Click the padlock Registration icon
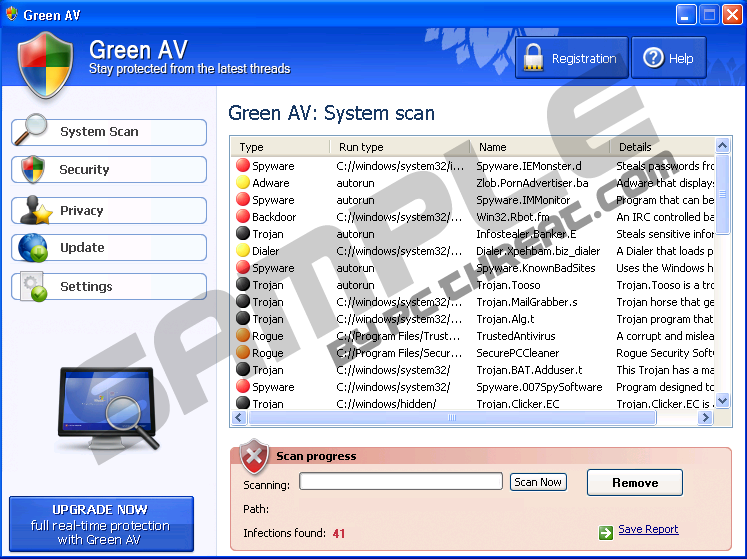This screenshot has height=559, width=747. pyautogui.click(x=534, y=58)
